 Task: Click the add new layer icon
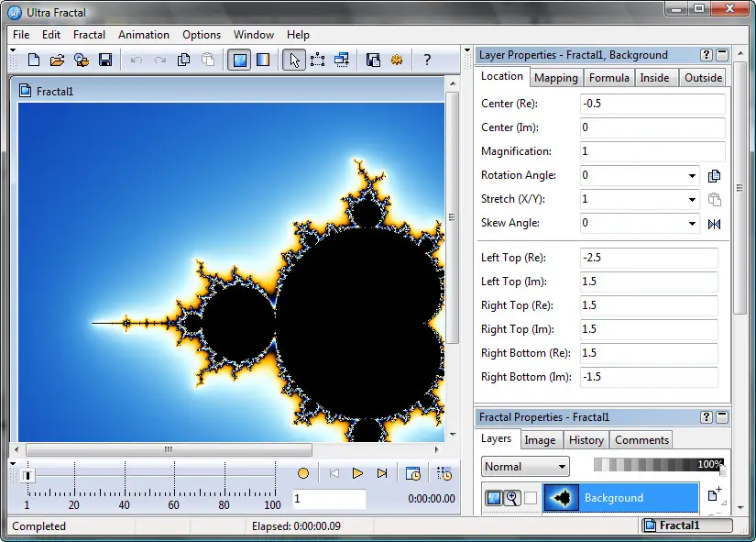[714, 496]
